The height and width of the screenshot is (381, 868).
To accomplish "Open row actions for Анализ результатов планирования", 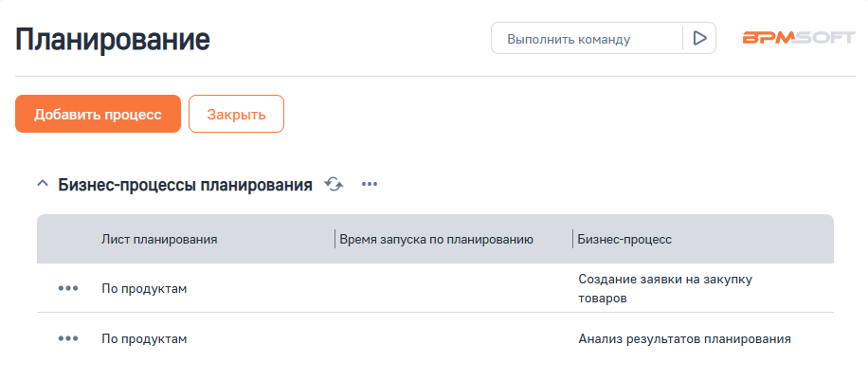I will (x=68, y=338).
